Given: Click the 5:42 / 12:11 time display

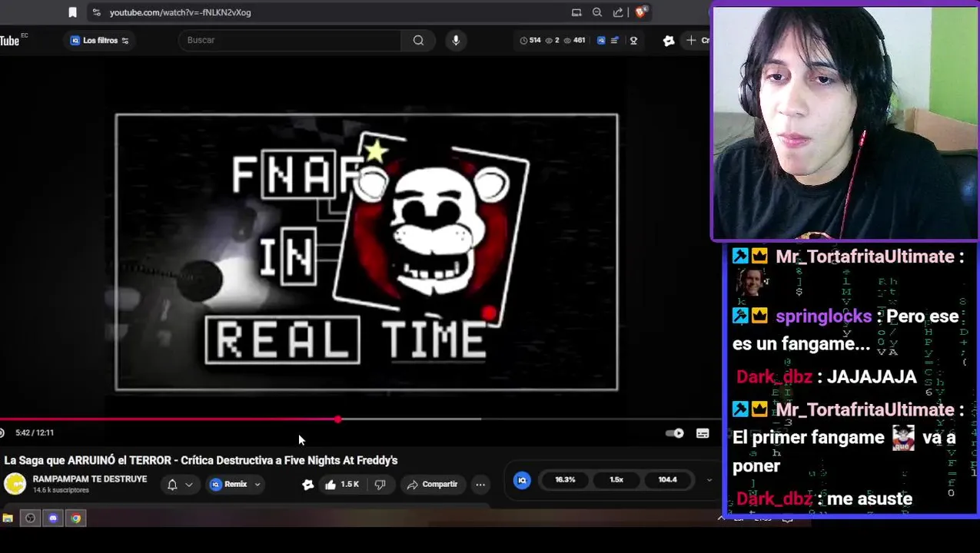Looking at the screenshot, I should click(35, 433).
